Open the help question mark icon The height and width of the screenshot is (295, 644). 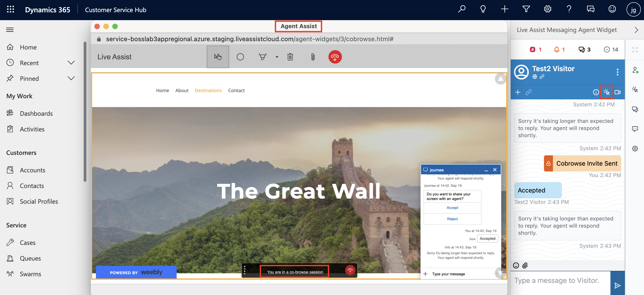pos(569,9)
